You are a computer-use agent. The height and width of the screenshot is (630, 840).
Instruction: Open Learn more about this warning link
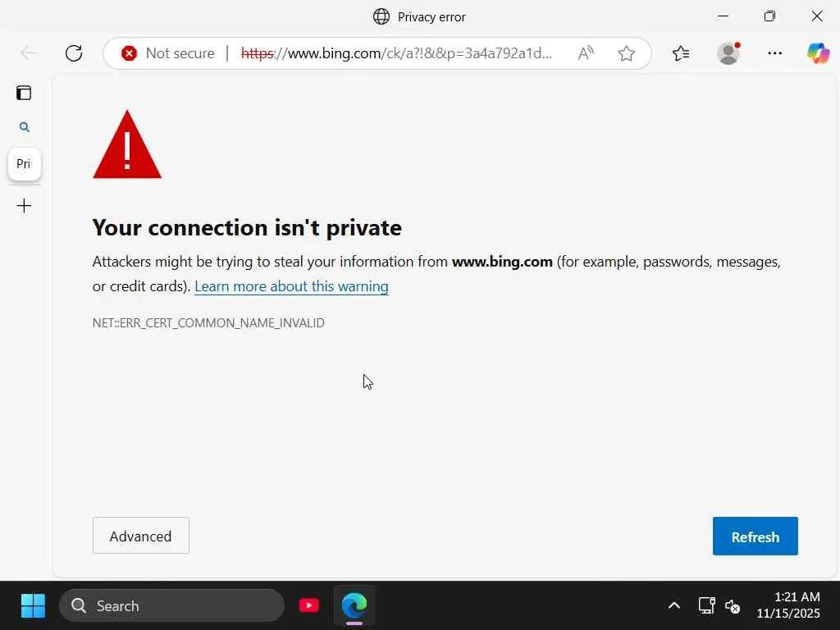pos(291,286)
